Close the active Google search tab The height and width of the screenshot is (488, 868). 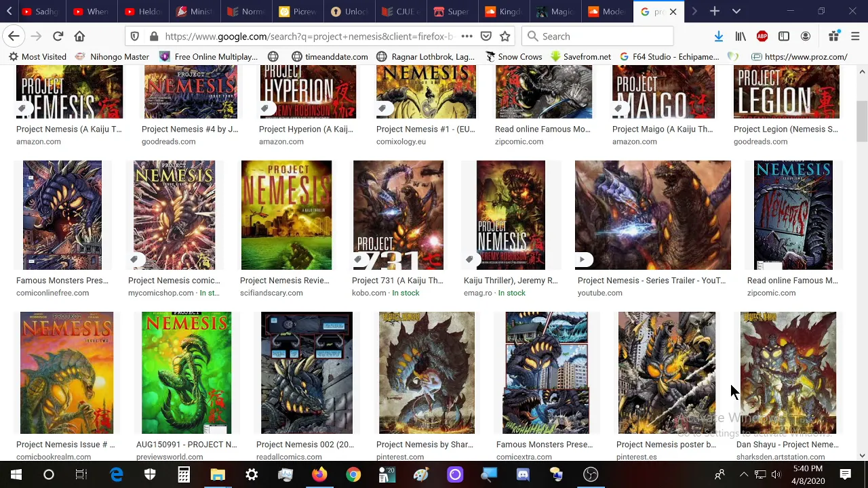point(673,12)
